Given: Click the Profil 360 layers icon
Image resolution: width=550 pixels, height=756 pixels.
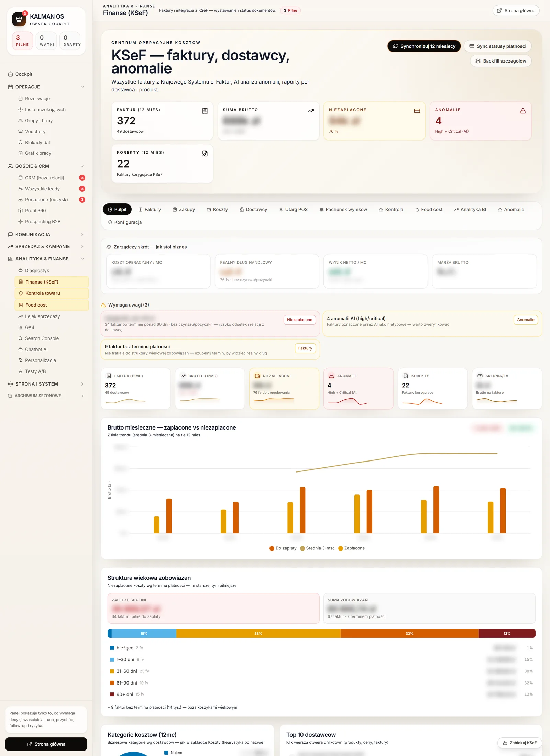Looking at the screenshot, I should tap(21, 211).
